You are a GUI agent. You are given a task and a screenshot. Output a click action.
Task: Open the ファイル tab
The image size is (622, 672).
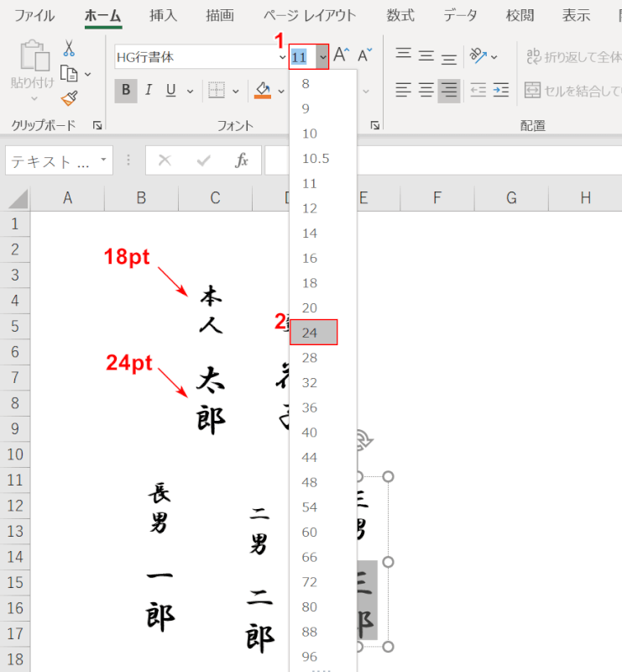[x=34, y=16]
